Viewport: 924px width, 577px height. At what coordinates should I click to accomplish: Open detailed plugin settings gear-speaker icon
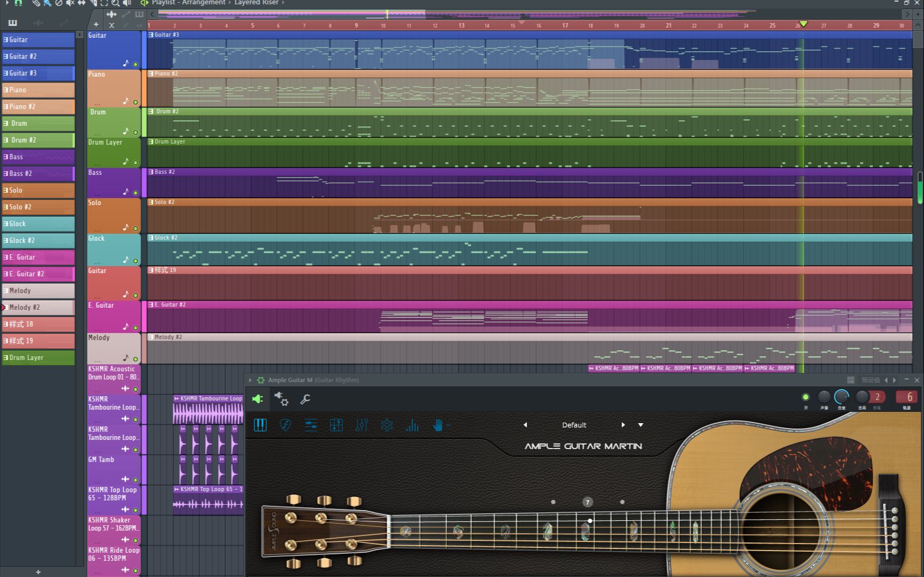pyautogui.click(x=281, y=399)
